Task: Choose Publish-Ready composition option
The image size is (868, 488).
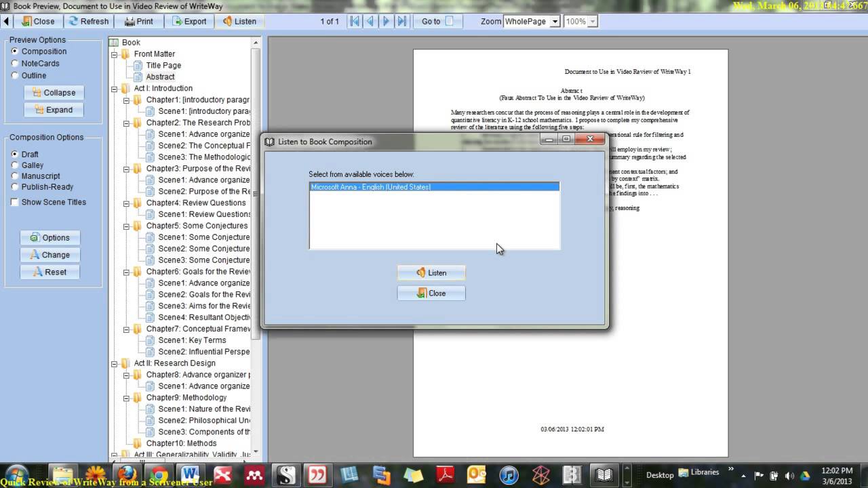Action: coord(42,187)
